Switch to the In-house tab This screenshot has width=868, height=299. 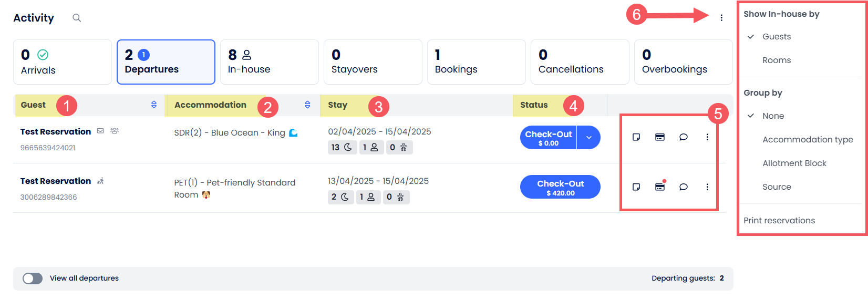pyautogui.click(x=269, y=62)
